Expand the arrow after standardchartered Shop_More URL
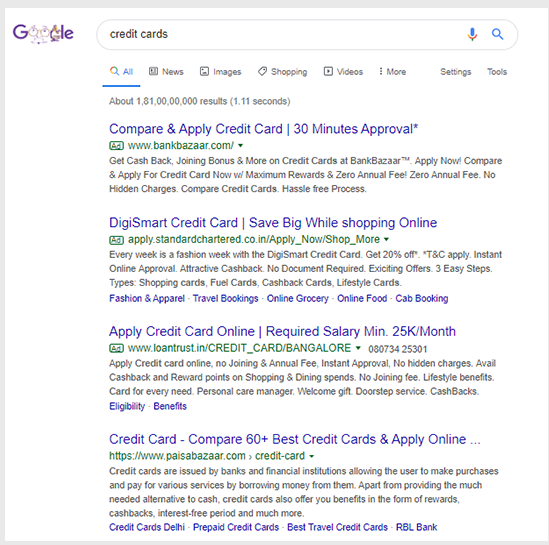 (387, 239)
